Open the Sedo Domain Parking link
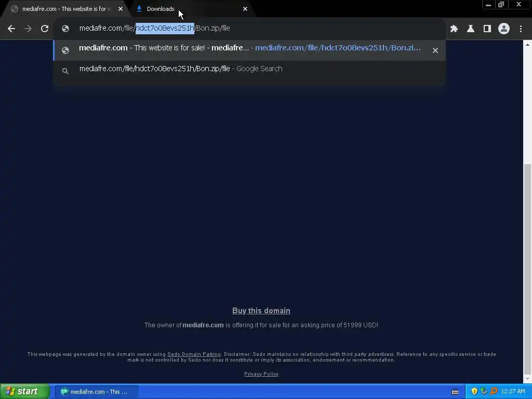The image size is (532, 399). [194, 354]
